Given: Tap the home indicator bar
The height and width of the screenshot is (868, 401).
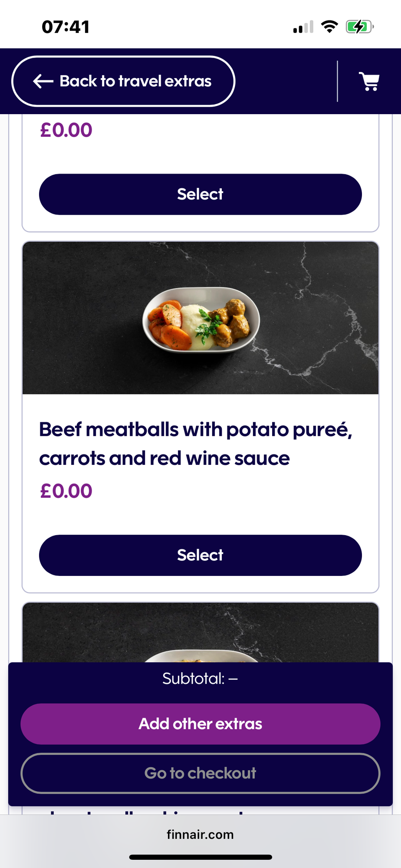Looking at the screenshot, I should coord(200,857).
